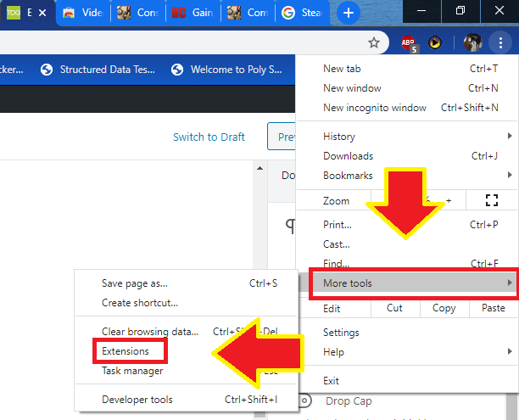Viewport: 519px width, 420px height.
Task: Open a new tab with the plus button
Action: click(349, 13)
